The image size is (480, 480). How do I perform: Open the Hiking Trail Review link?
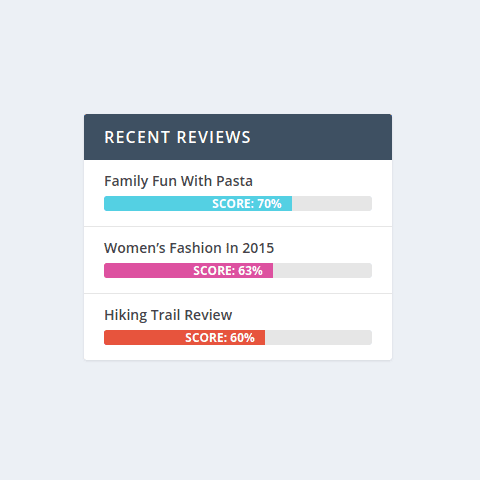[x=168, y=315]
